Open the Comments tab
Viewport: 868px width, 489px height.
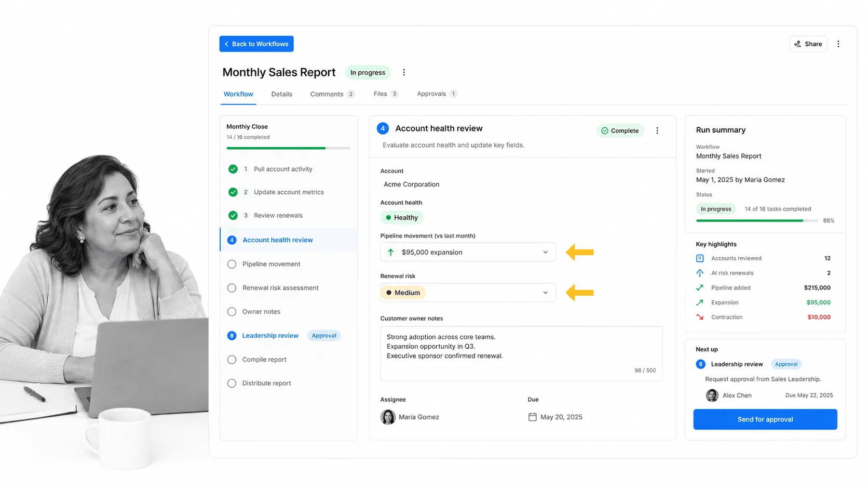(x=332, y=94)
